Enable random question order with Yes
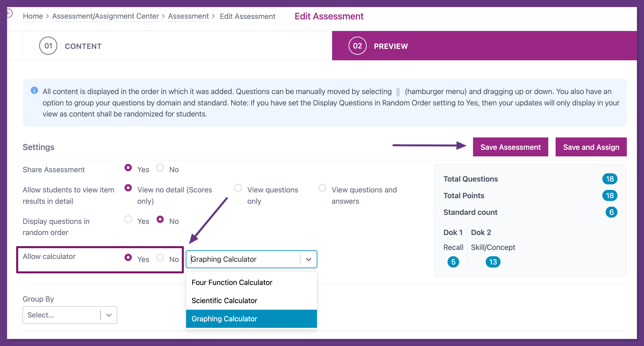The width and height of the screenshot is (644, 346). 128,220
